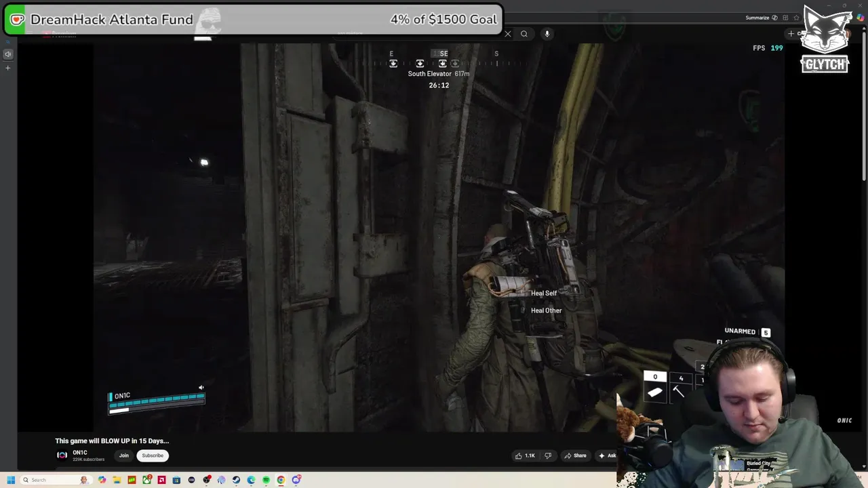Join the ON1C channel membership
Screen dimensions: 868x488
click(x=124, y=455)
